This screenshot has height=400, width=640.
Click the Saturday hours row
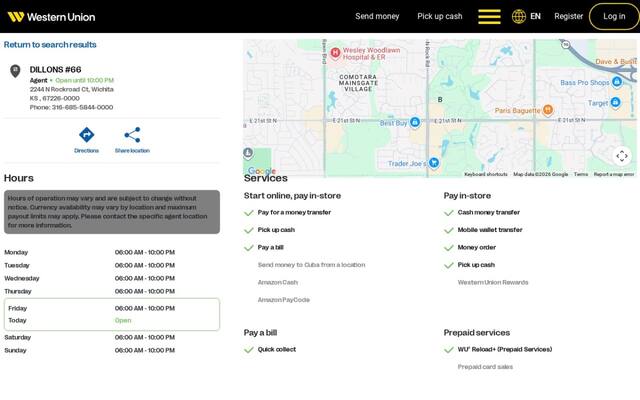(x=112, y=337)
